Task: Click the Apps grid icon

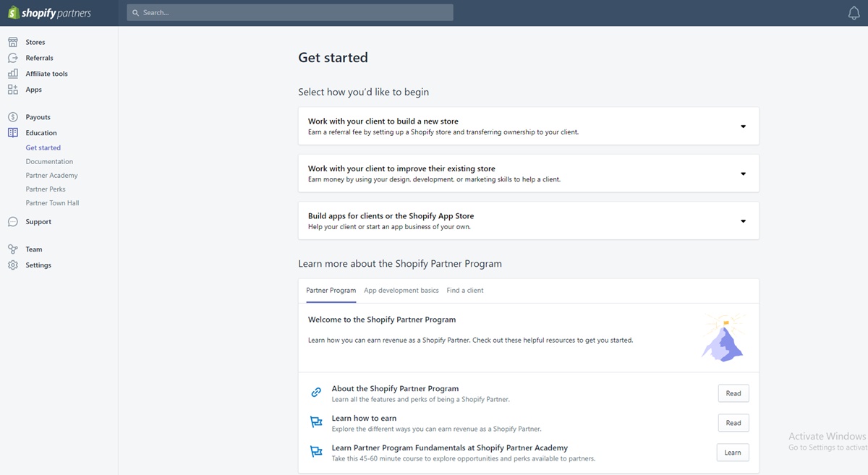Action: click(x=13, y=90)
